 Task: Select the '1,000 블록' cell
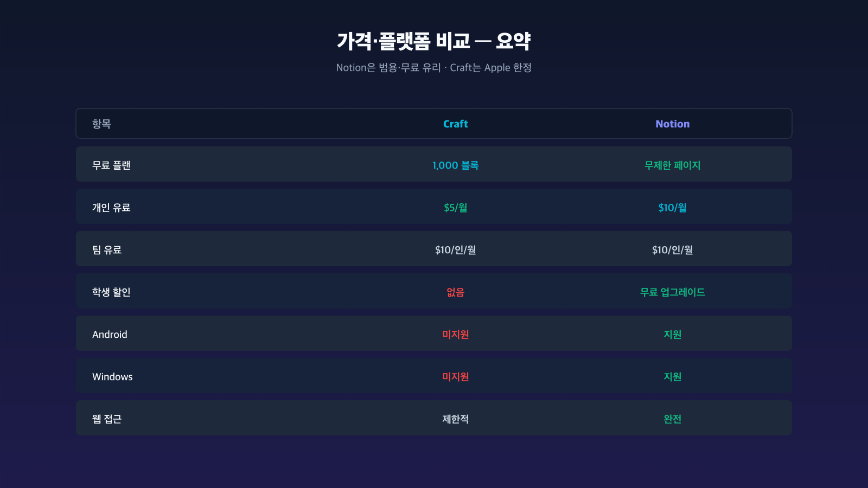[x=455, y=165]
